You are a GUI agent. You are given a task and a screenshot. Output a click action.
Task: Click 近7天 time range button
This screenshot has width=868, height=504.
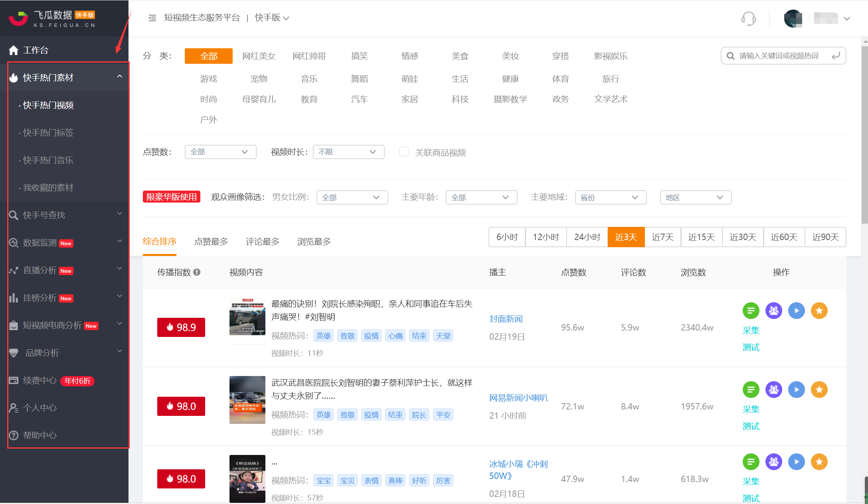pos(664,237)
